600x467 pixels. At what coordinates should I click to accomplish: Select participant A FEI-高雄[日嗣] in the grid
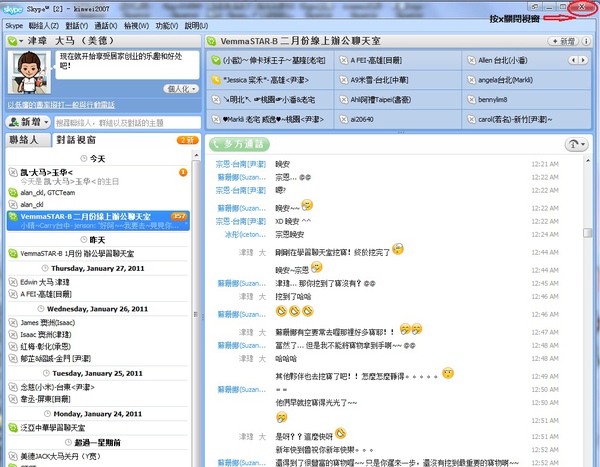398,60
